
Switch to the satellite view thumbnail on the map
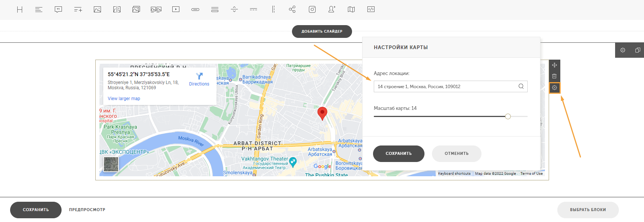pyautogui.click(x=111, y=164)
